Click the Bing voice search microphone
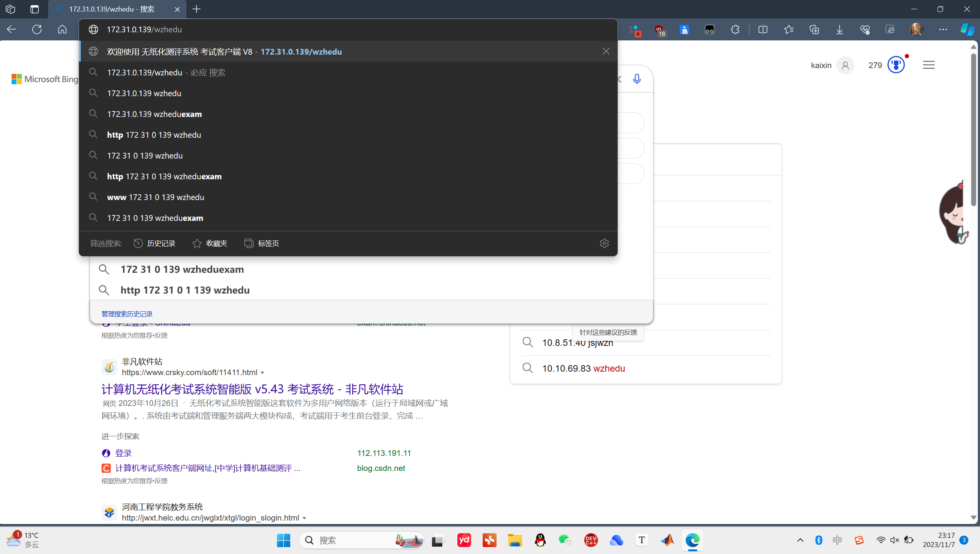Image resolution: width=980 pixels, height=554 pixels. coord(637,79)
